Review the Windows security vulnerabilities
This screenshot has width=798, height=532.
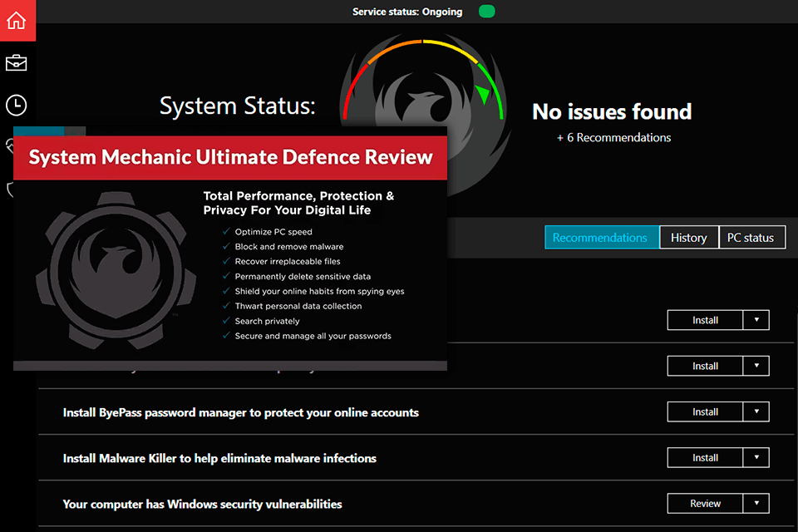click(705, 504)
